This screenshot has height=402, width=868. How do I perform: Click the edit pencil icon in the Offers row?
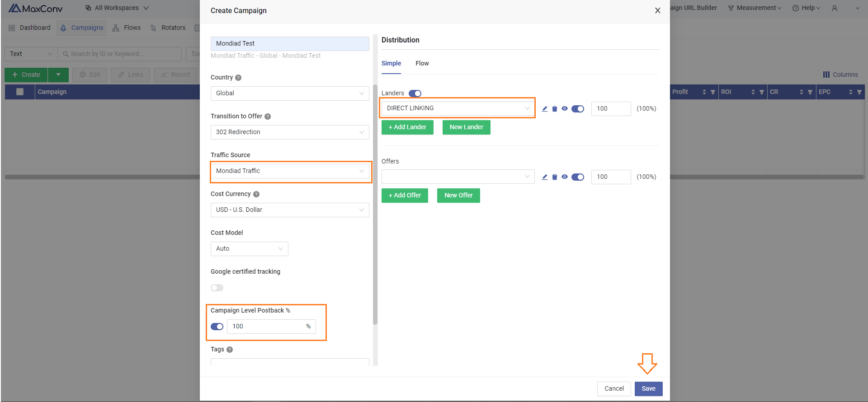[x=545, y=177]
